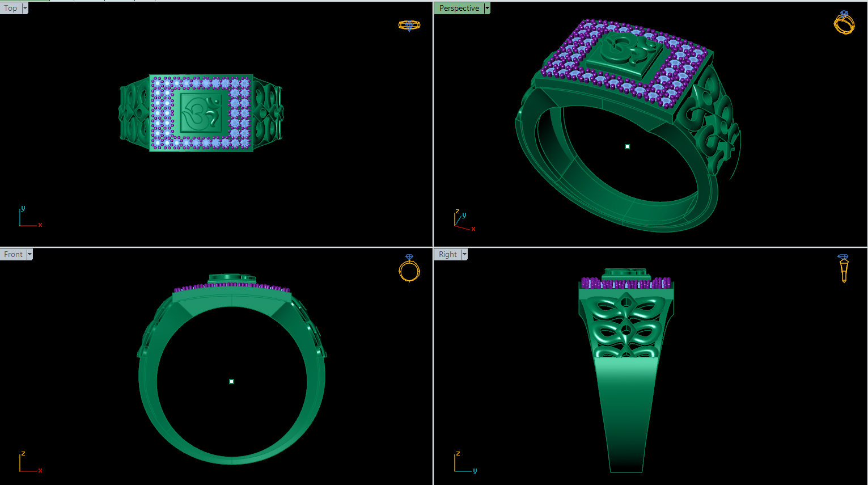Select the Right viewport title label
868x485 pixels.
[448, 255]
